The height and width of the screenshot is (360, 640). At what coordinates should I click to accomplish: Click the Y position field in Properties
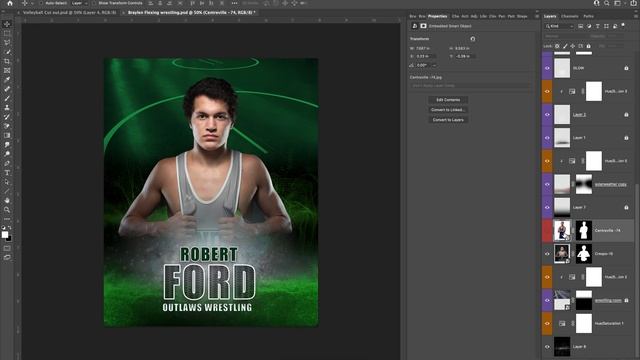(466, 56)
